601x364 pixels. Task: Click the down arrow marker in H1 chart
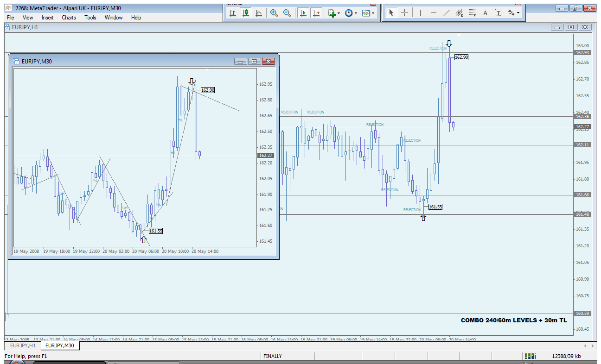[x=449, y=44]
